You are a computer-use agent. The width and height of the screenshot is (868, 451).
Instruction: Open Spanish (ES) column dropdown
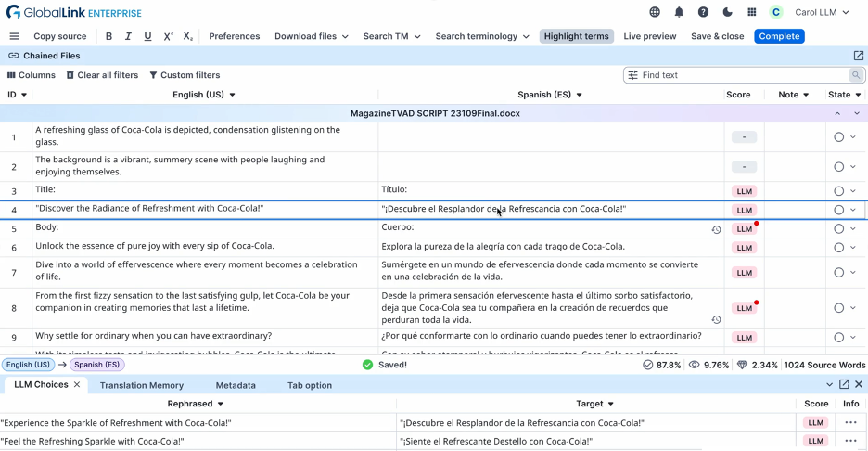point(579,95)
